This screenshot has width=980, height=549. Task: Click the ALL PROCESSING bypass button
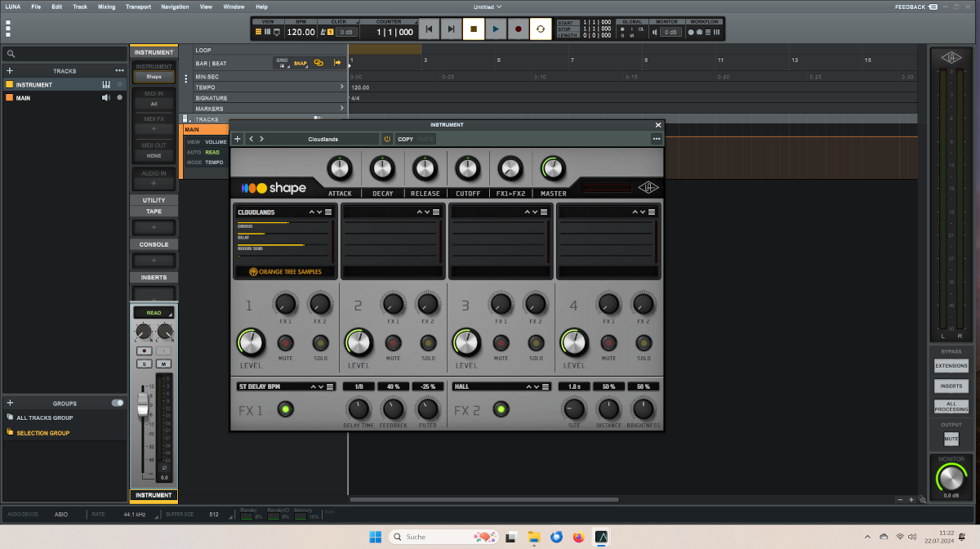tap(951, 407)
